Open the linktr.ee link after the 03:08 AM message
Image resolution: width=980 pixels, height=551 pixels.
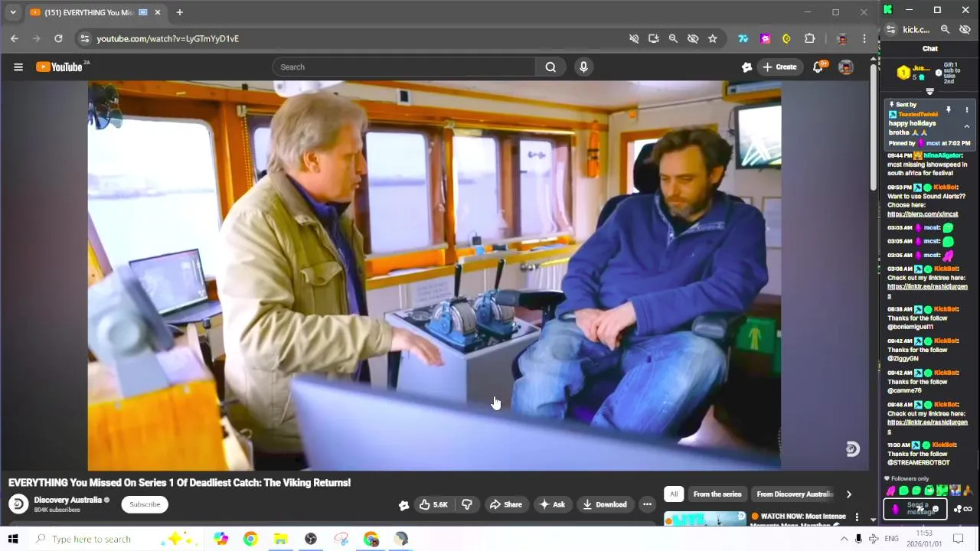[x=927, y=291]
